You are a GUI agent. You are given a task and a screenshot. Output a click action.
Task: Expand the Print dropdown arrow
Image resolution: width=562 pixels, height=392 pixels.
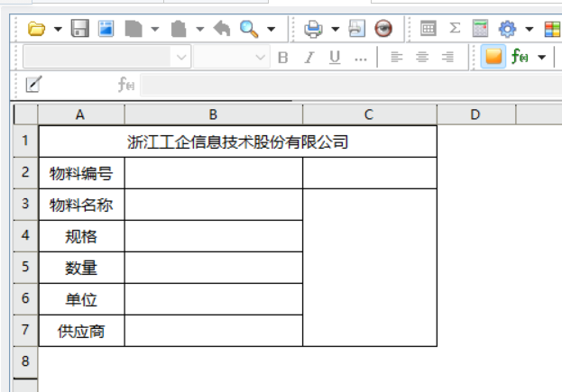[335, 29]
